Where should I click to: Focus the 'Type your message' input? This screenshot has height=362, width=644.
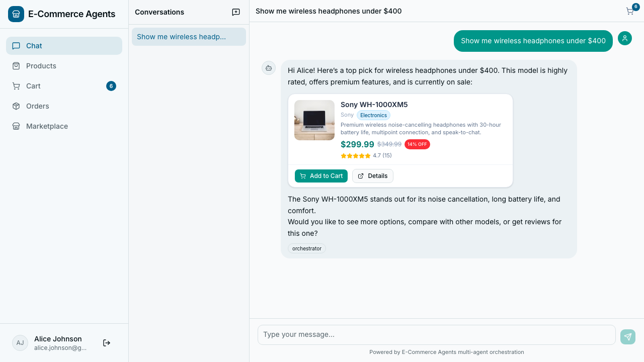[437, 335]
